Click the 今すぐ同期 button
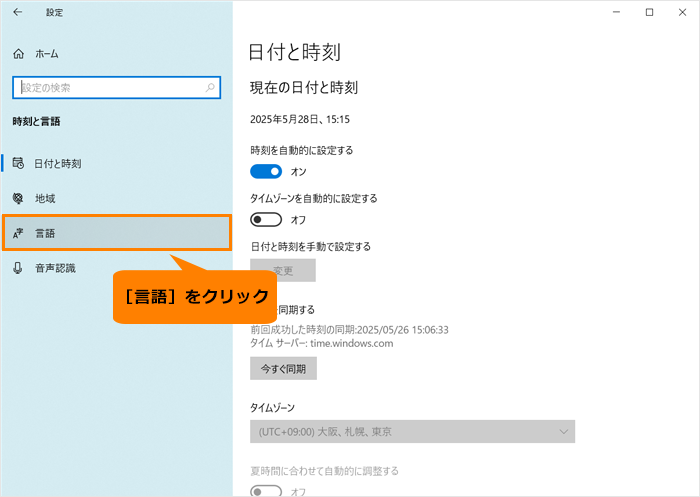The image size is (700, 497). click(x=283, y=368)
